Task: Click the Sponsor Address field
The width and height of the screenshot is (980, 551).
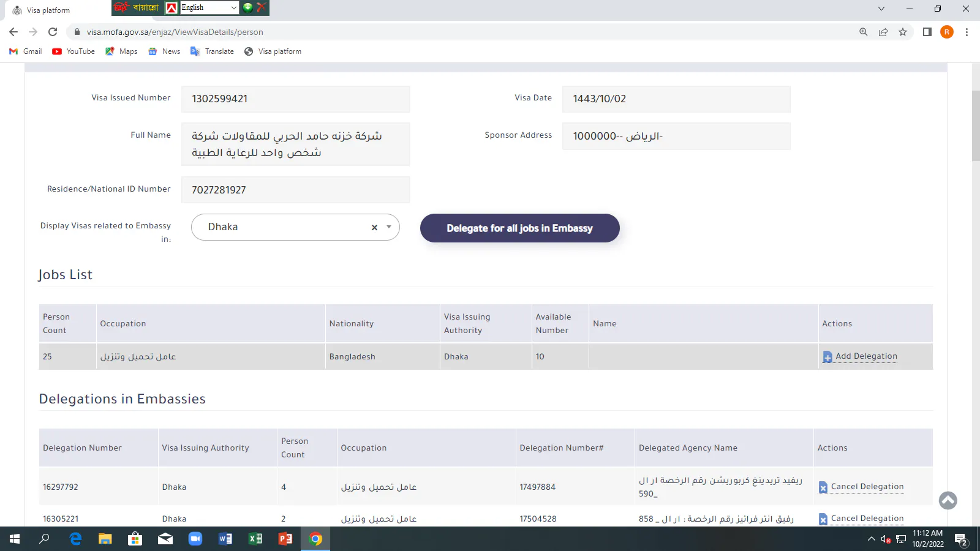Action: pos(676,137)
